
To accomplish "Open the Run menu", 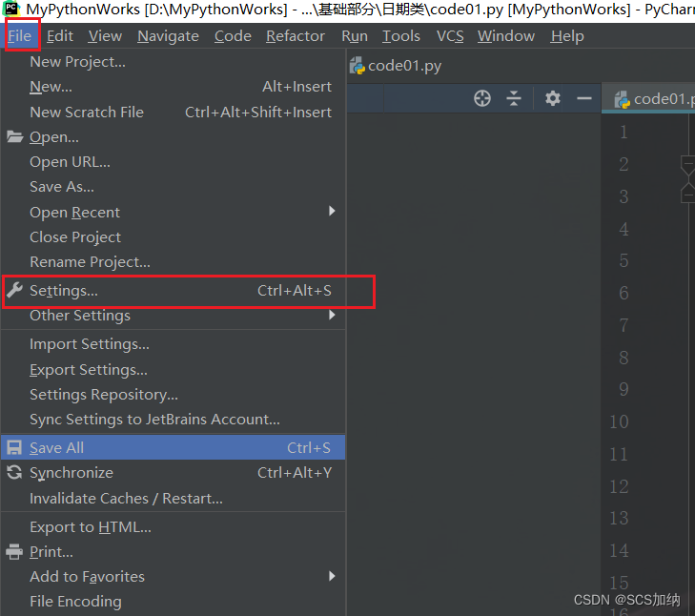I will click(355, 36).
